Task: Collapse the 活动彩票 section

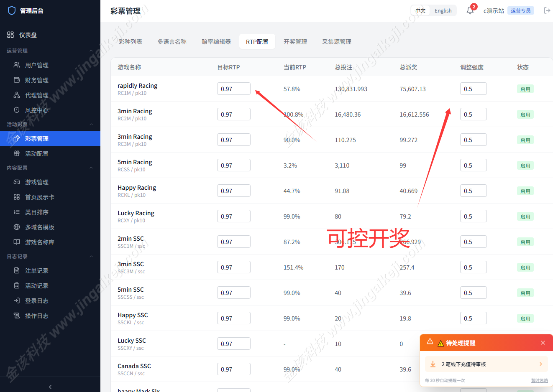Action: pyautogui.click(x=91, y=124)
